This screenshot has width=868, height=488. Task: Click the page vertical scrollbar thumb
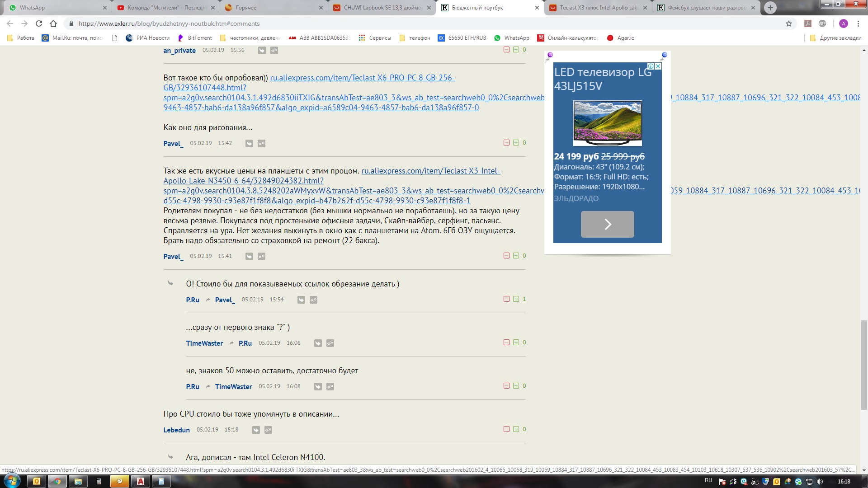click(864, 364)
